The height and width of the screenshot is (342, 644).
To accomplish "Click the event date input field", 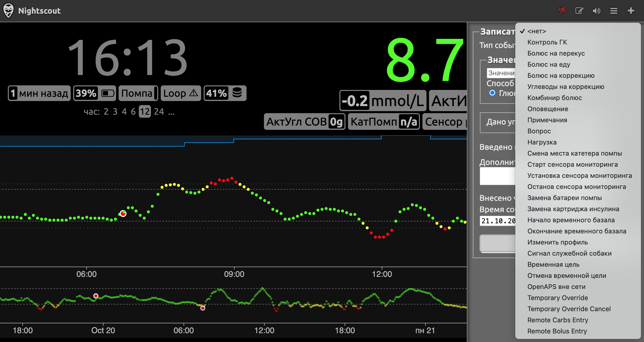I will click(498, 221).
